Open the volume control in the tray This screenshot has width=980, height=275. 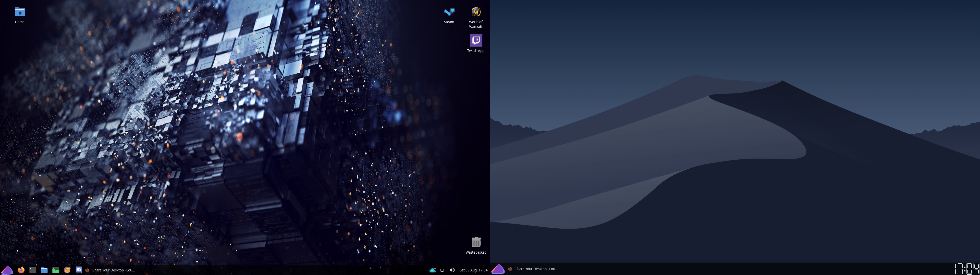tap(452, 270)
